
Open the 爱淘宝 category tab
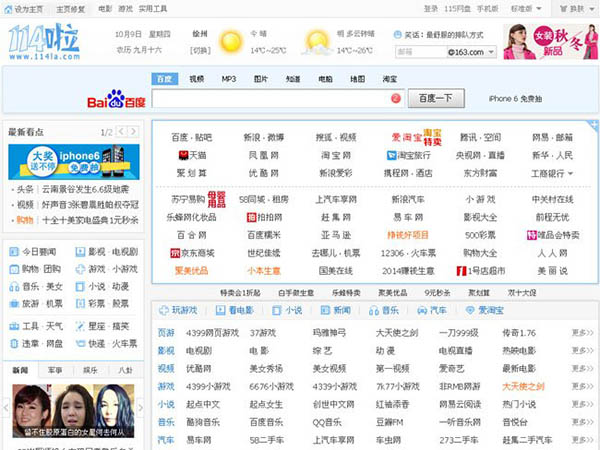point(484,310)
